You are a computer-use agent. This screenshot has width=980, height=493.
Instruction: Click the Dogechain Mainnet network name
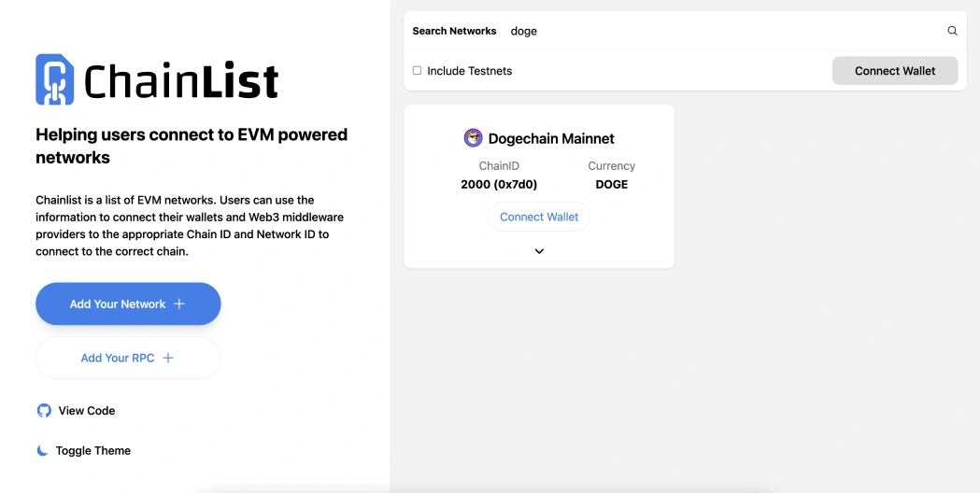pos(551,139)
